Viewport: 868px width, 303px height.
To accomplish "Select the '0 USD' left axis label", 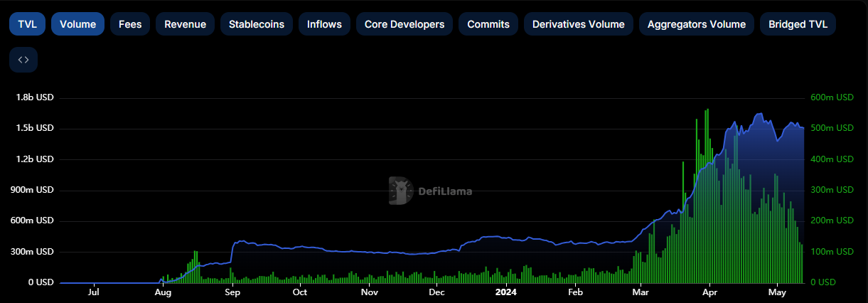I will pyautogui.click(x=41, y=282).
